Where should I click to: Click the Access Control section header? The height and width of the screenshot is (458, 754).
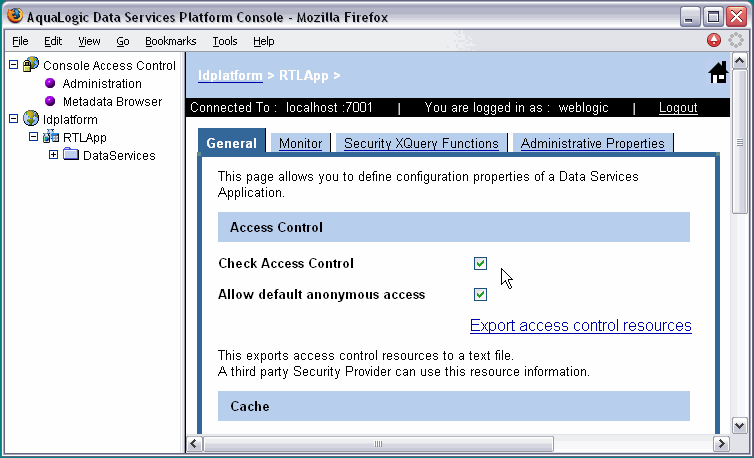454,227
